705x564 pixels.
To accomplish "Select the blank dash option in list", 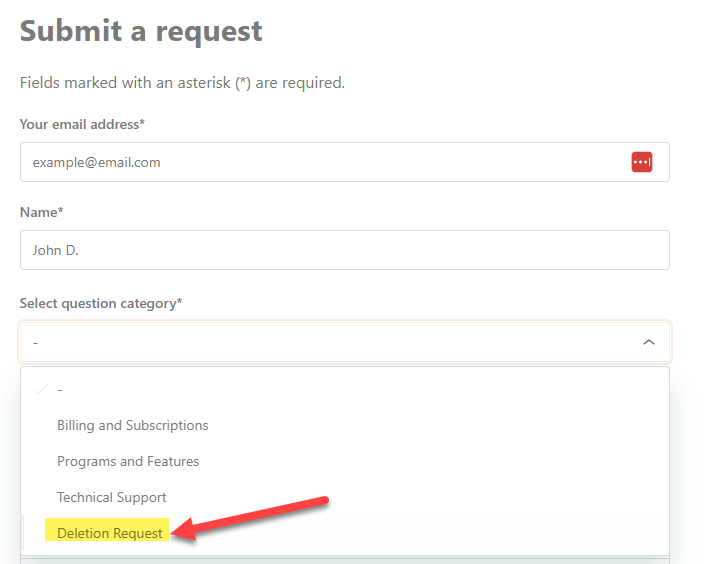I will click(x=60, y=389).
